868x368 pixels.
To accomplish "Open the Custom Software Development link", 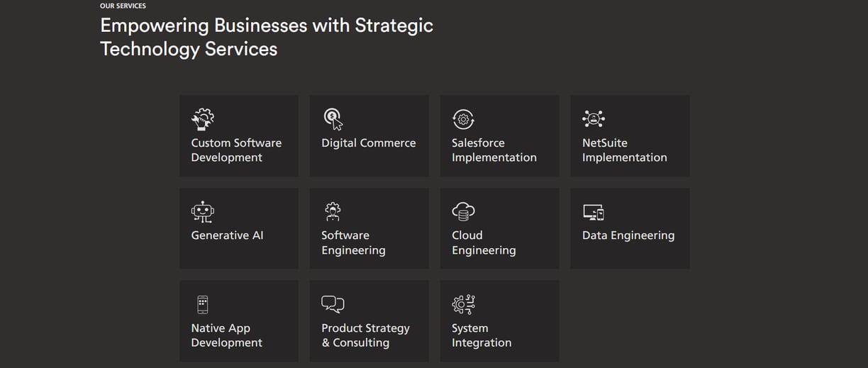I will 236,150.
